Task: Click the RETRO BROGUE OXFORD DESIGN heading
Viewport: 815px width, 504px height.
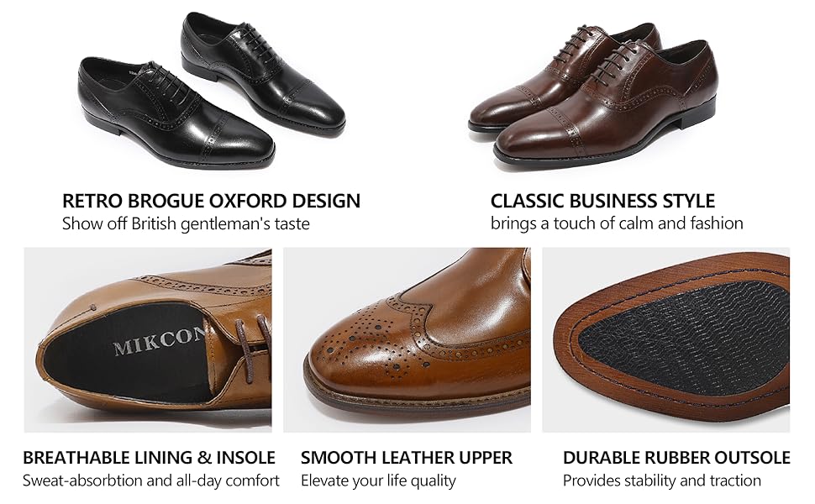Action: [x=211, y=201]
